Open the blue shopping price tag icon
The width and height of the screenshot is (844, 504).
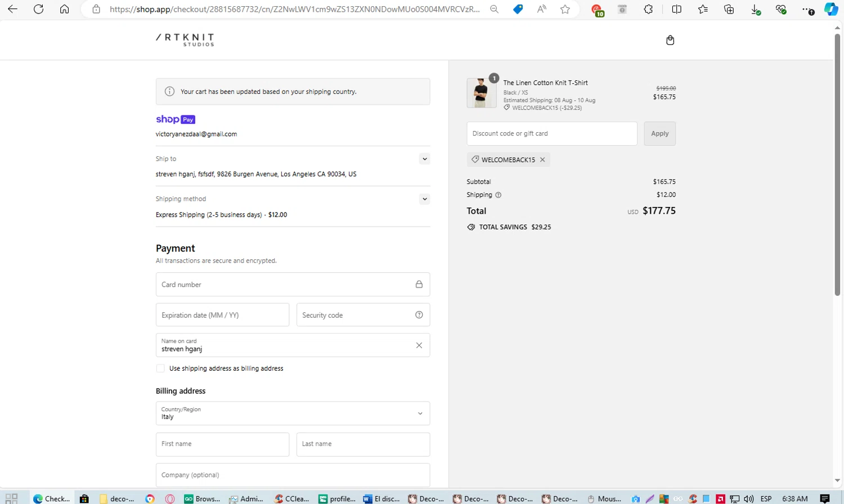tap(518, 9)
